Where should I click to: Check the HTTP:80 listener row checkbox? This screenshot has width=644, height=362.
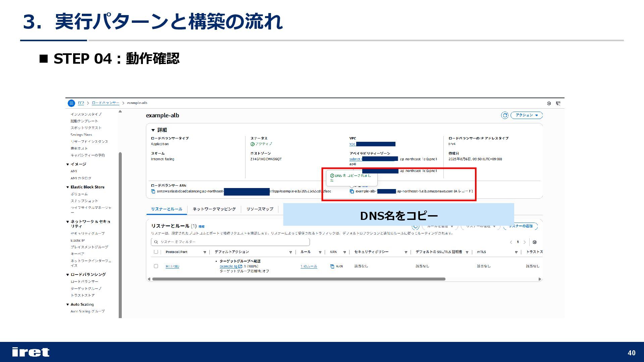coord(156,266)
